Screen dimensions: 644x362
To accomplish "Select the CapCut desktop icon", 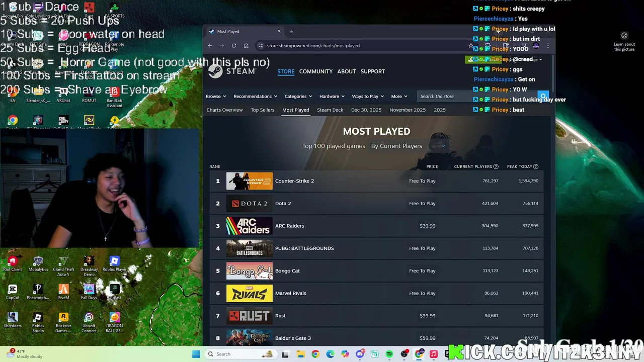I will [x=13, y=292].
